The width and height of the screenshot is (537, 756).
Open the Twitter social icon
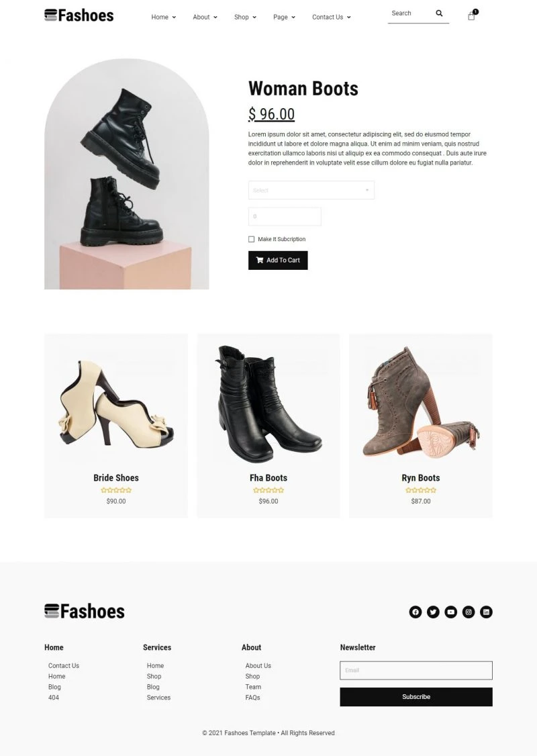434,612
